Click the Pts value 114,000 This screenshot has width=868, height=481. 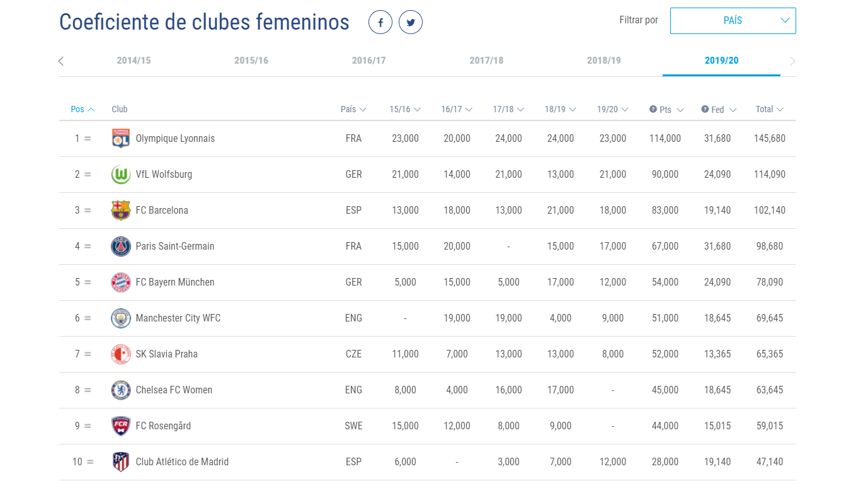(665, 138)
